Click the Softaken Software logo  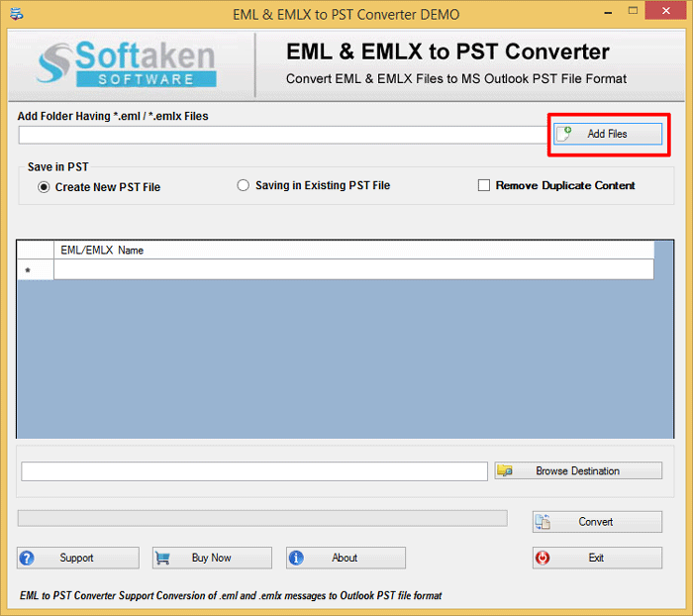tap(127, 63)
